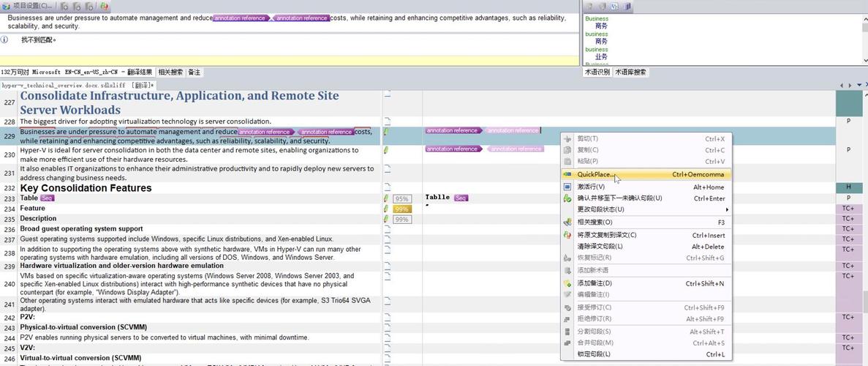Select segment 232 Key Consolidation Features heading
Screen dimensions: 868x366
86,188
